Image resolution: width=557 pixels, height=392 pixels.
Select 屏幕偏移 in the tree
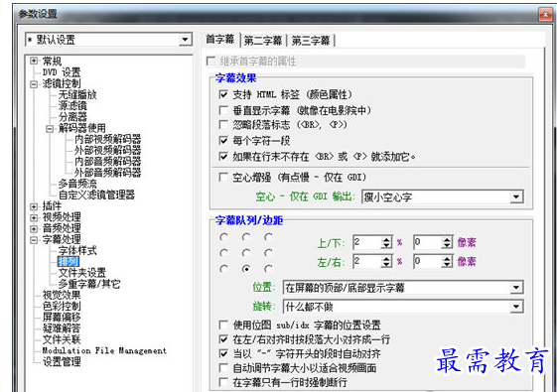coord(62,318)
